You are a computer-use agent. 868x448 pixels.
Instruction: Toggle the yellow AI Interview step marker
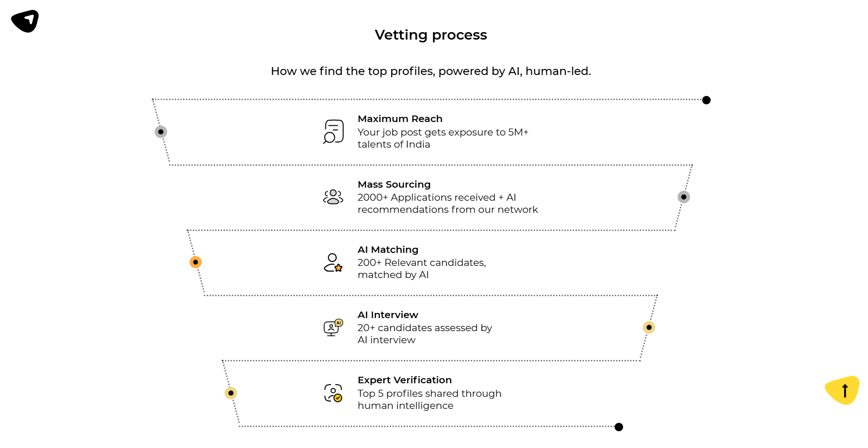(x=649, y=327)
